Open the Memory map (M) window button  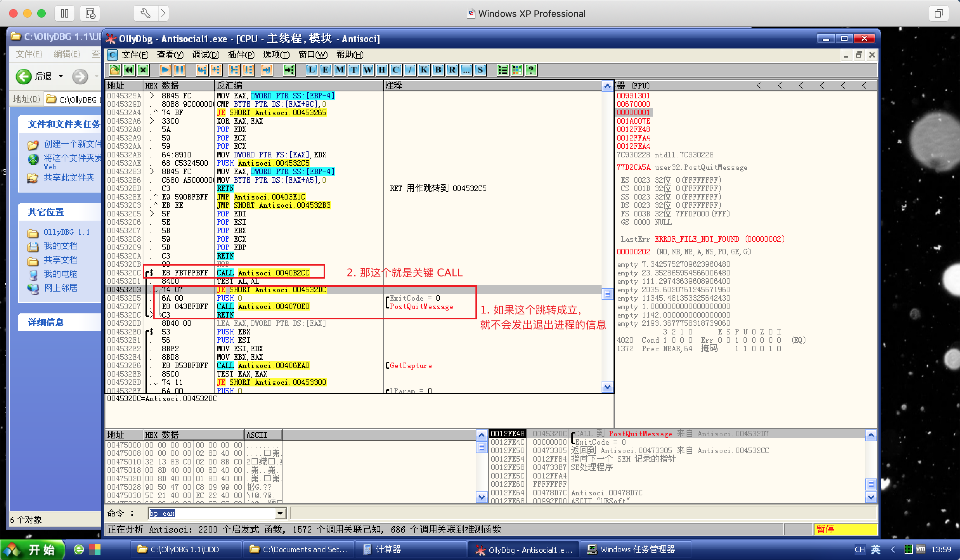pos(339,70)
